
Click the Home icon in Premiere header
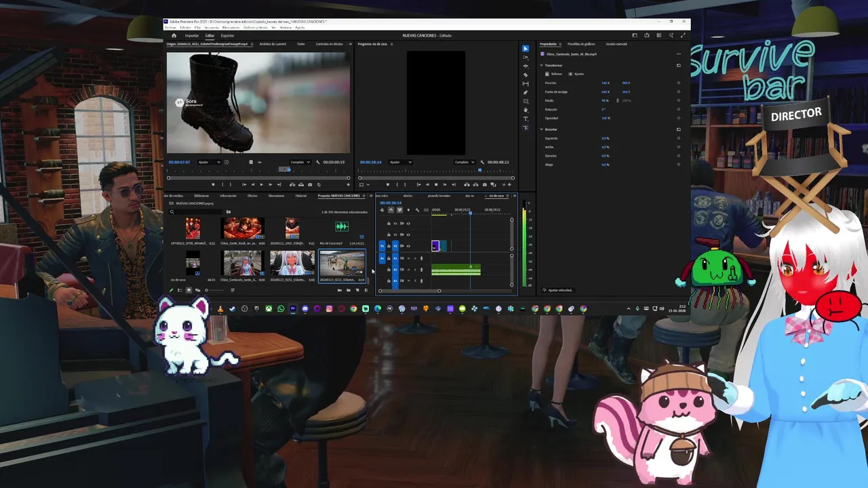pyautogui.click(x=174, y=35)
